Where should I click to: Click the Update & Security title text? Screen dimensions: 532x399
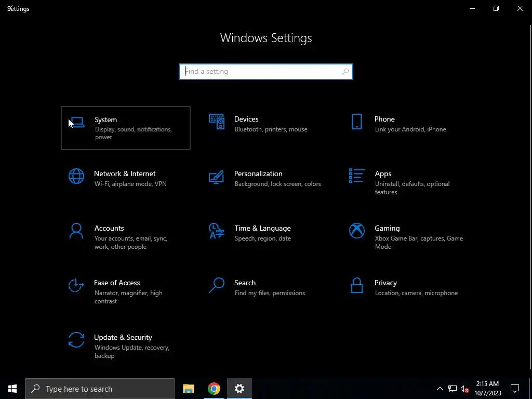[x=123, y=338]
